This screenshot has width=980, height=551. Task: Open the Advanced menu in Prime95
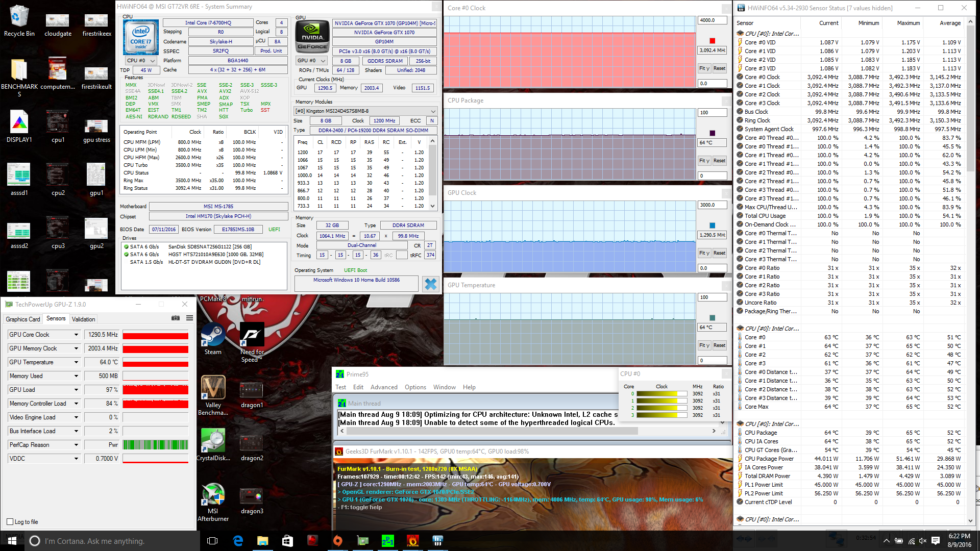point(384,387)
